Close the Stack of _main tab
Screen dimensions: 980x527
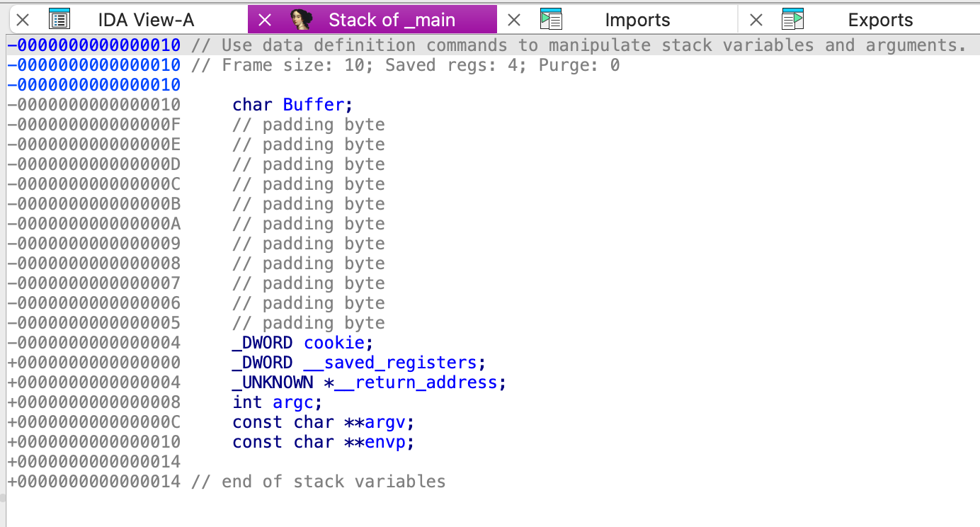point(265,20)
